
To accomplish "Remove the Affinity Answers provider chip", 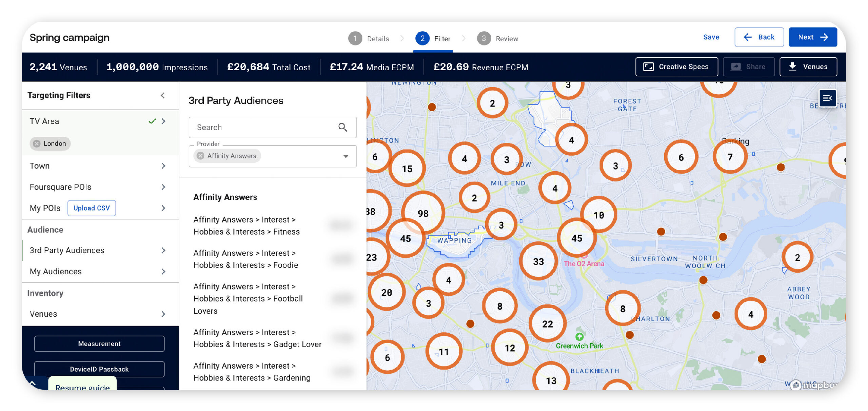I will coord(201,156).
